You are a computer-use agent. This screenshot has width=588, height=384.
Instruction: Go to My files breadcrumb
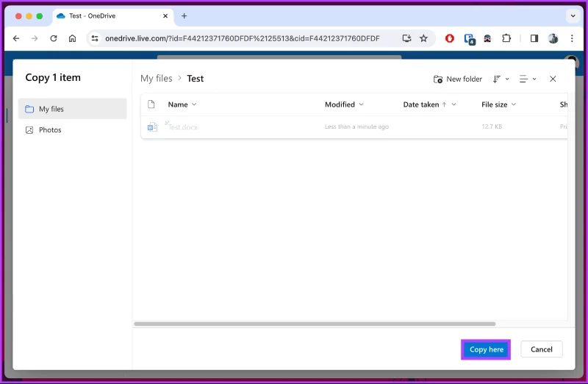coord(157,79)
